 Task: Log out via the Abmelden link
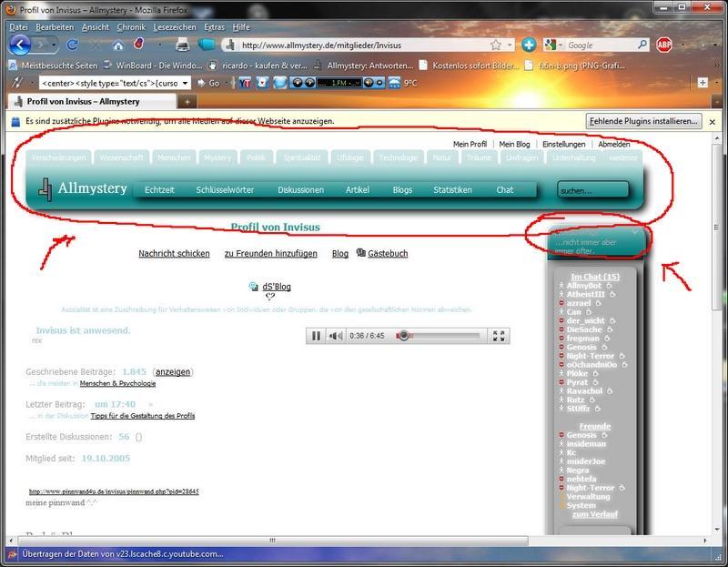(x=613, y=144)
